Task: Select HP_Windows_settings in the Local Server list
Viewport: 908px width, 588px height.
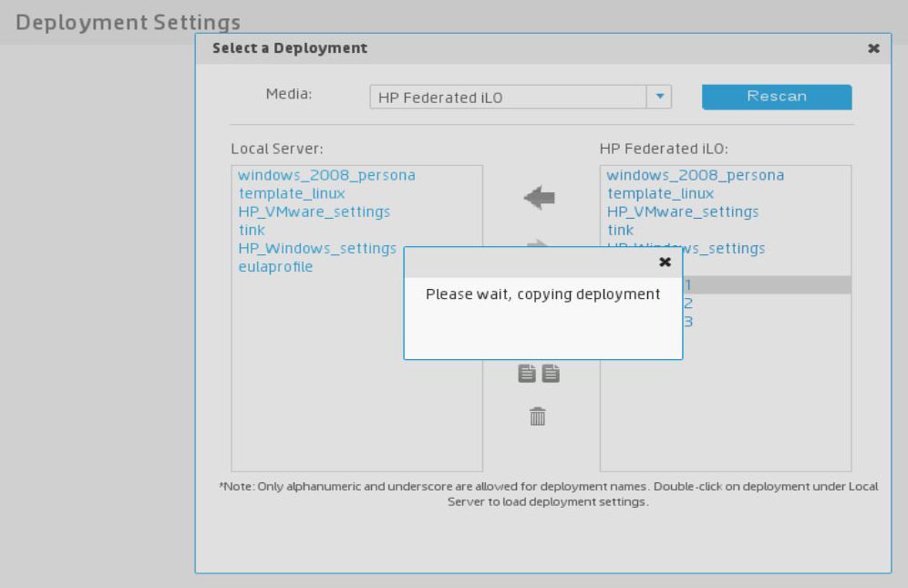Action: [319, 248]
